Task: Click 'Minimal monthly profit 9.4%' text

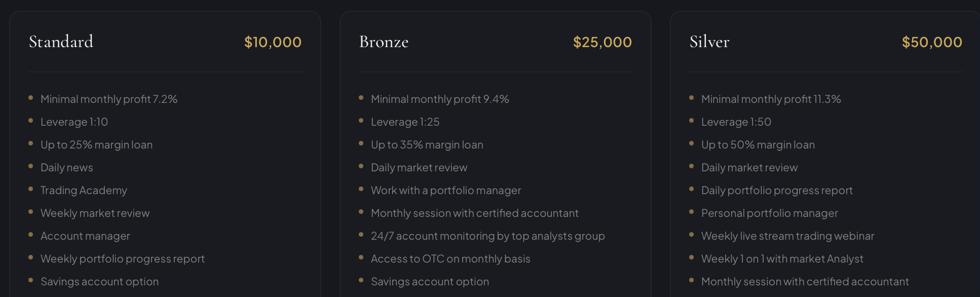Action: 440,99
